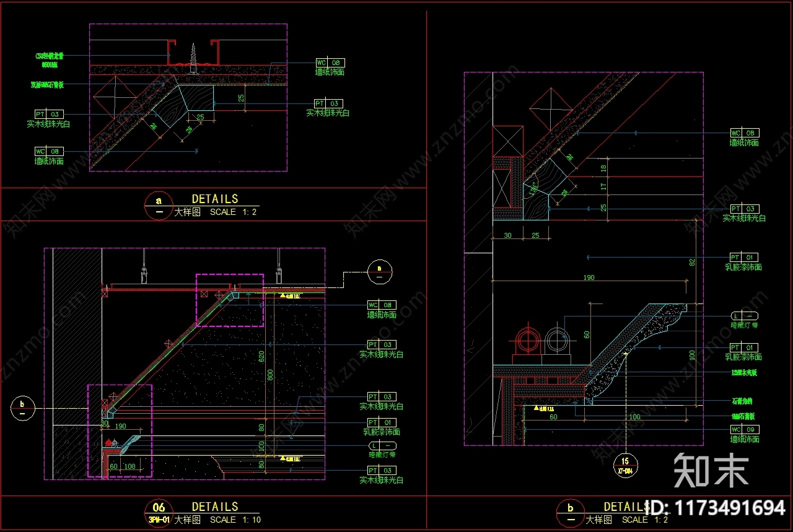
Task: Select the WC 08 tag beside detail 06
Action: 382,305
